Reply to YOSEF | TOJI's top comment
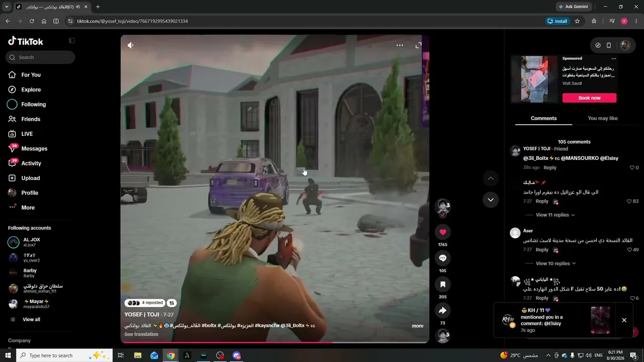This screenshot has height=362, width=644. coord(550,168)
